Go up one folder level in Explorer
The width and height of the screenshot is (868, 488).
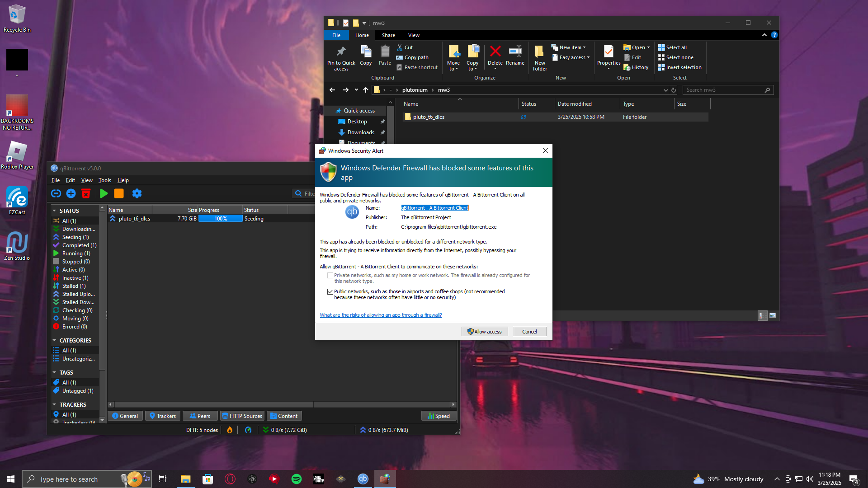[x=366, y=90]
